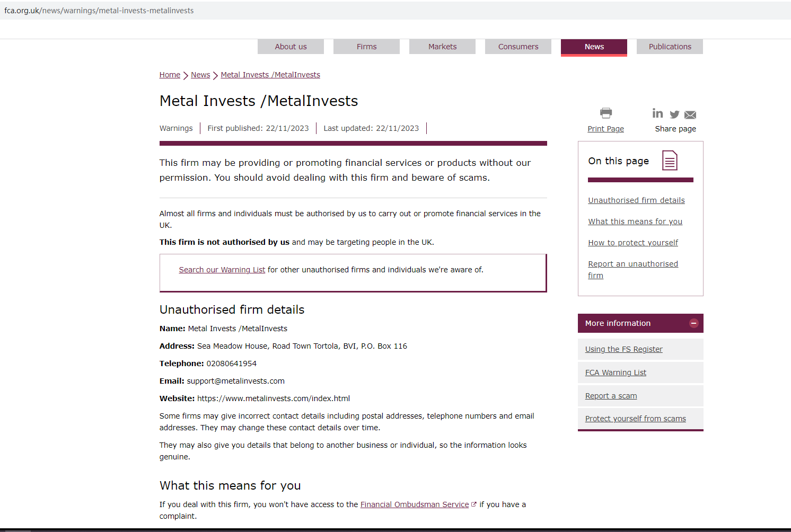Open Report a scam link
Viewport: 791px width, 532px height.
[611, 396]
